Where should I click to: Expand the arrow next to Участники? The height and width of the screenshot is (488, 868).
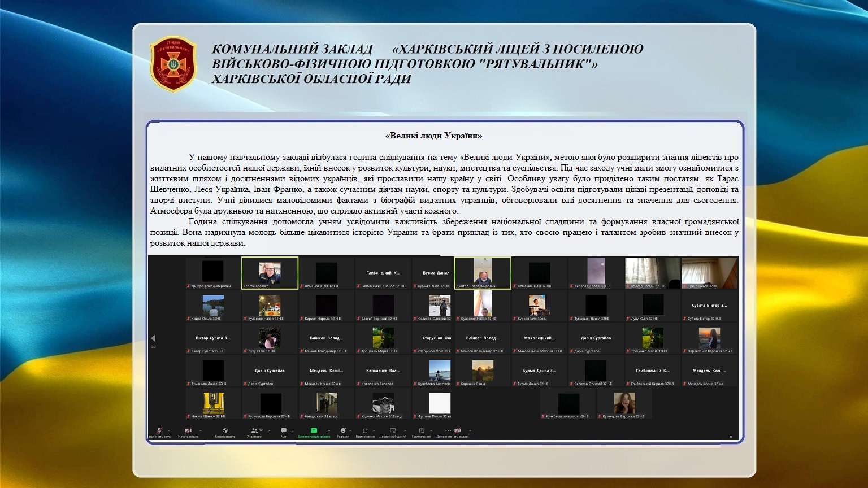point(267,430)
